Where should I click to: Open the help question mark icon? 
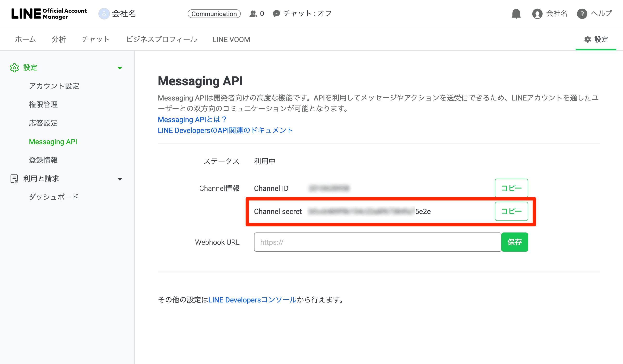coord(582,14)
